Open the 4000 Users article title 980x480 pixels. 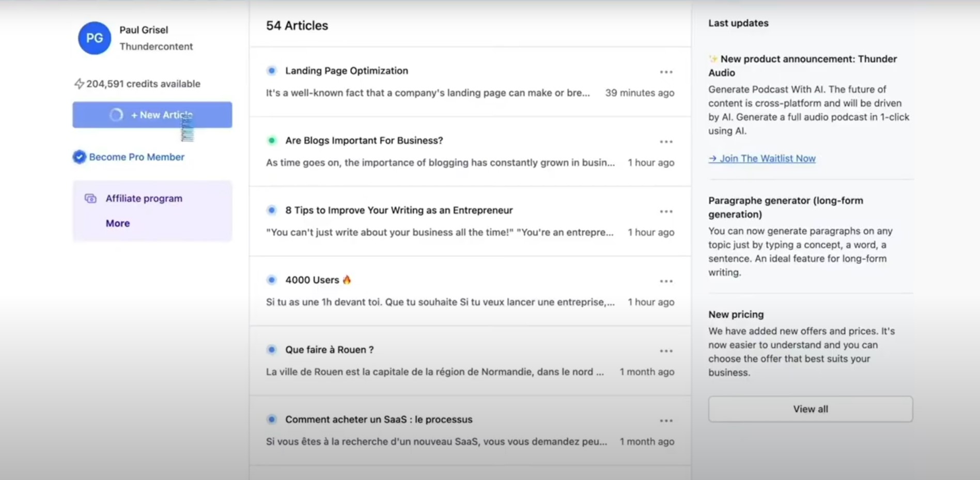click(312, 280)
